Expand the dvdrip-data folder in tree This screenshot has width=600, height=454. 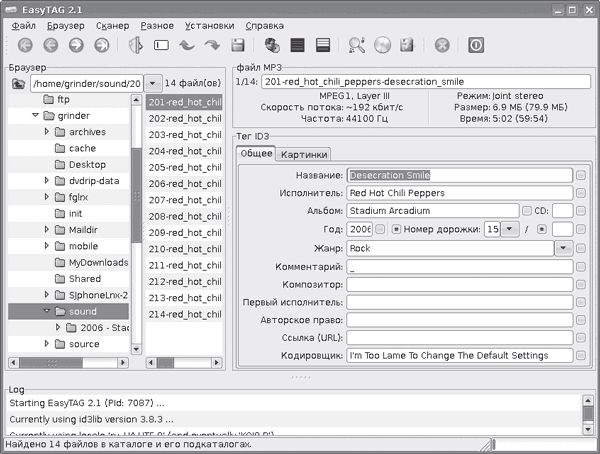pos(47,181)
